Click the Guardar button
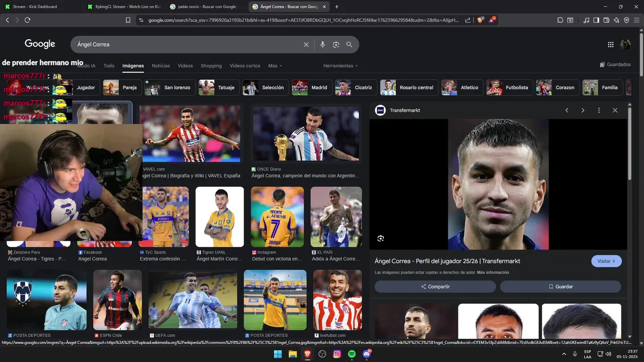The height and width of the screenshot is (362, 644). pyautogui.click(x=560, y=287)
